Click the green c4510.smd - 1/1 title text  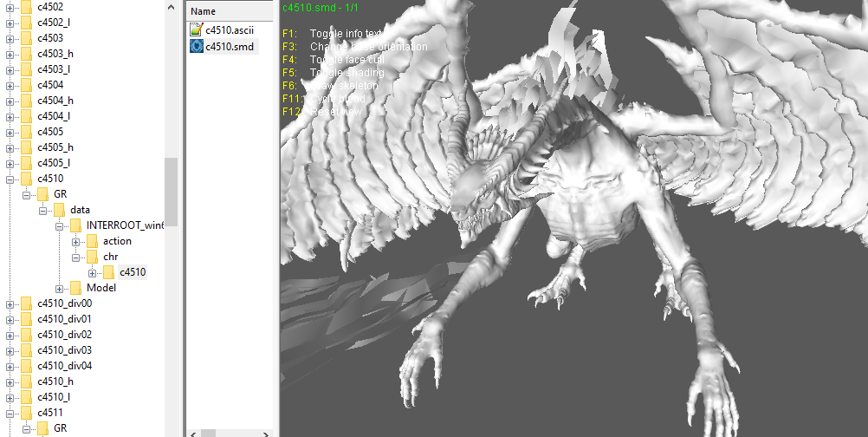321,8
